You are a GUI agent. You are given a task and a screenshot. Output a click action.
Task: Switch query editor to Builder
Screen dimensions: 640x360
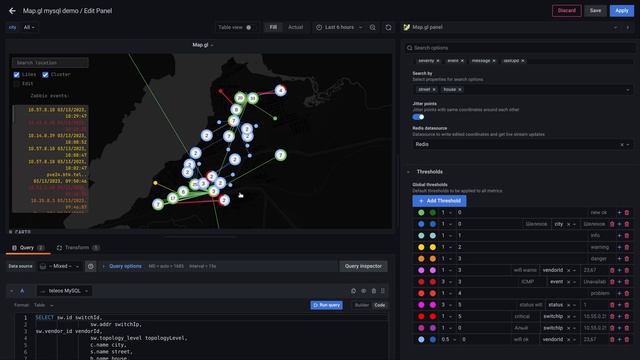coord(362,305)
